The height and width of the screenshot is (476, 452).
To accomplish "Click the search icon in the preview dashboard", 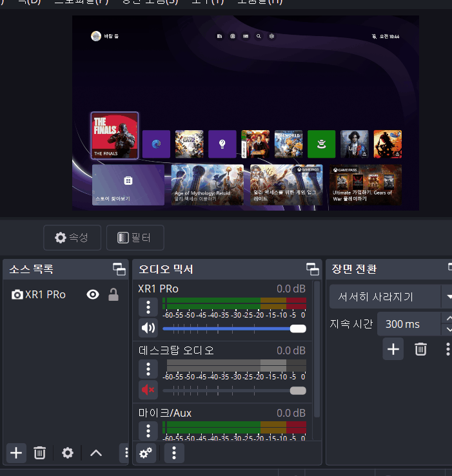I will click(x=259, y=36).
